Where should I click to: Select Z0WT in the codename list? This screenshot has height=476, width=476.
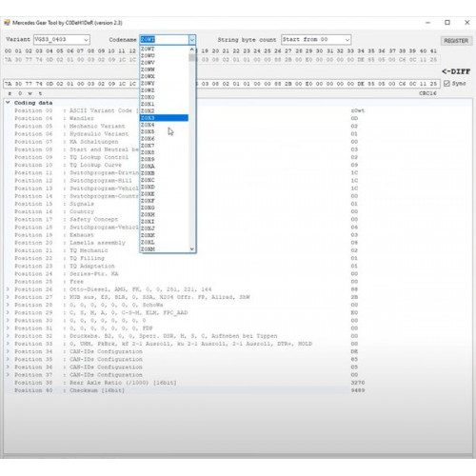pyautogui.click(x=164, y=49)
